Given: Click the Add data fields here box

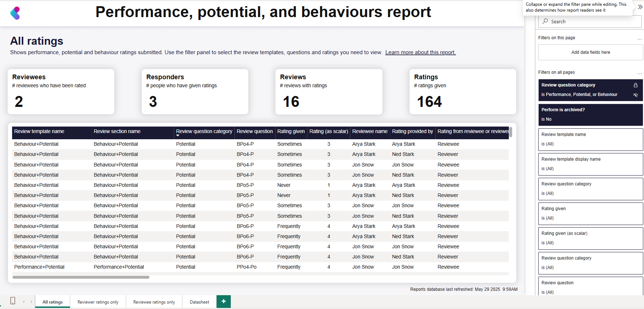Looking at the screenshot, I should click(591, 52).
